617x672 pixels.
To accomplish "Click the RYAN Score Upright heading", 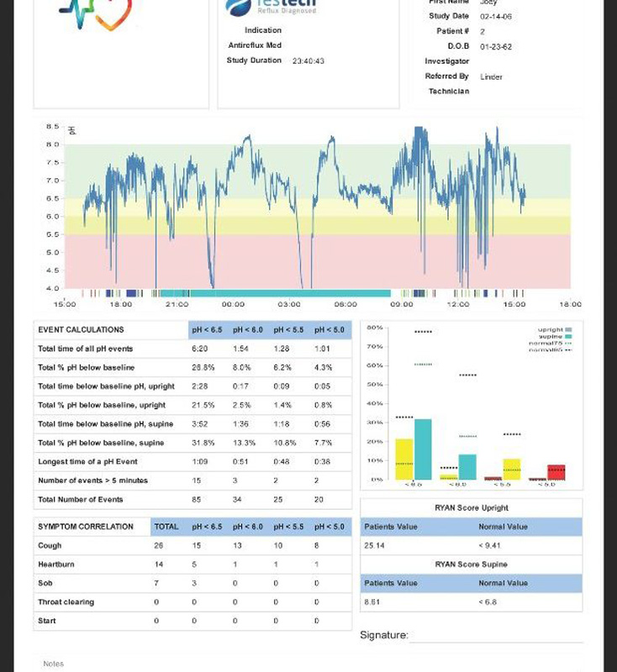I will pyautogui.click(x=471, y=508).
